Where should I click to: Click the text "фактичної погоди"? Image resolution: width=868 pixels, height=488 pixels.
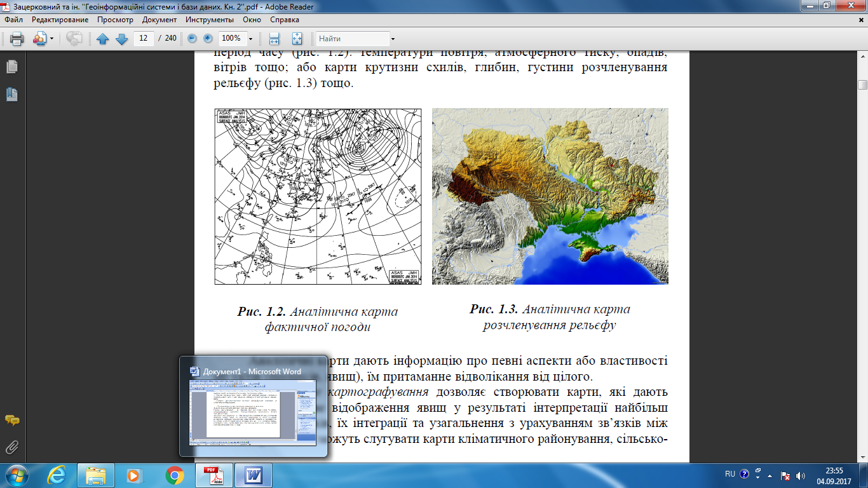point(318,327)
